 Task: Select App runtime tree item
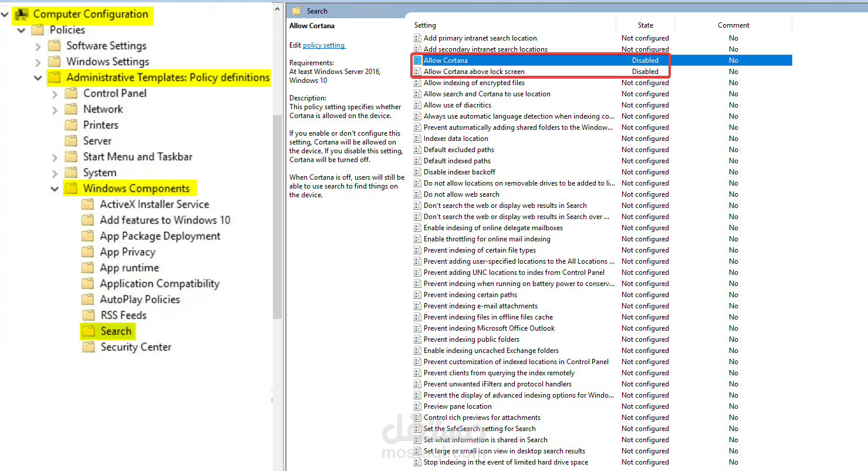point(129,268)
